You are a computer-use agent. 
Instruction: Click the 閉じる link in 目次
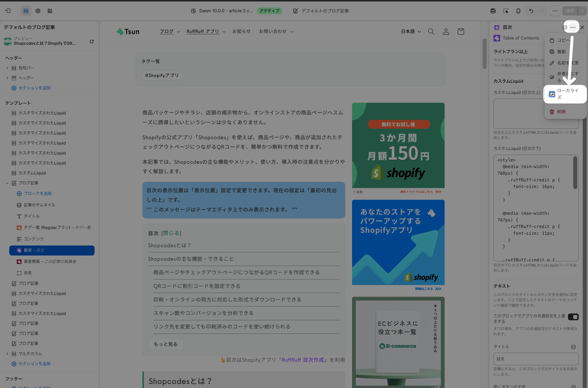[171, 233]
